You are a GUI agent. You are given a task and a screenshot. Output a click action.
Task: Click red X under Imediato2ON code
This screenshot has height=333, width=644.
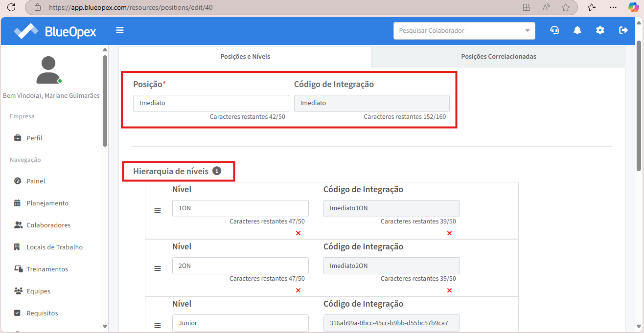[x=449, y=290]
